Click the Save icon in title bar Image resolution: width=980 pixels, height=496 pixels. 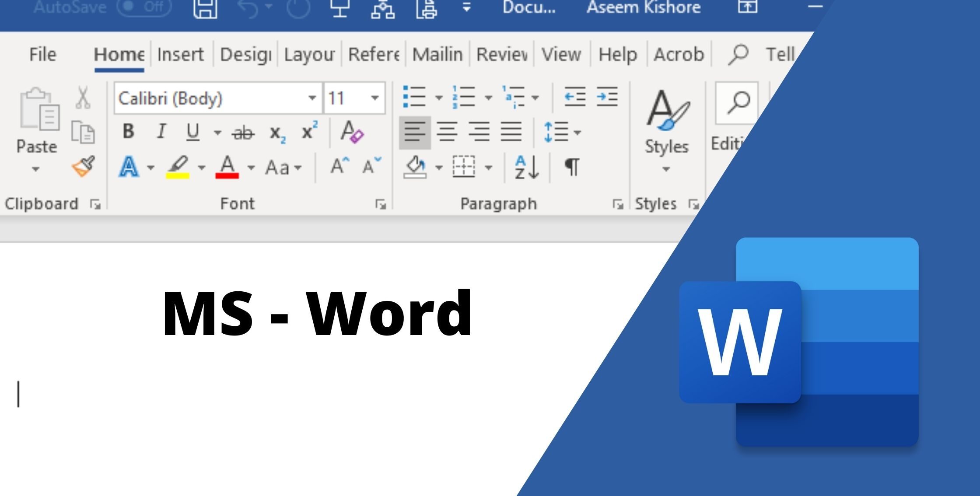[x=205, y=8]
